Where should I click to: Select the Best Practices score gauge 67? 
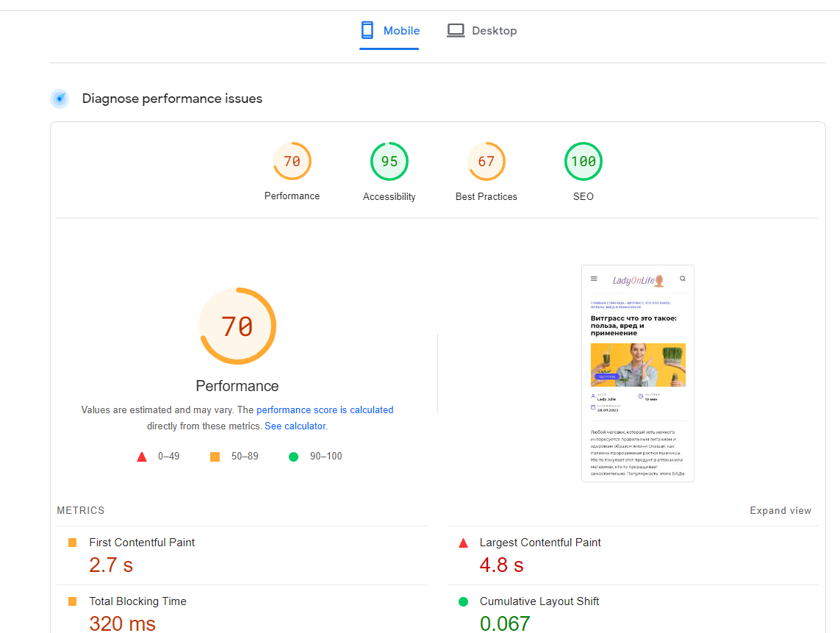coord(486,162)
